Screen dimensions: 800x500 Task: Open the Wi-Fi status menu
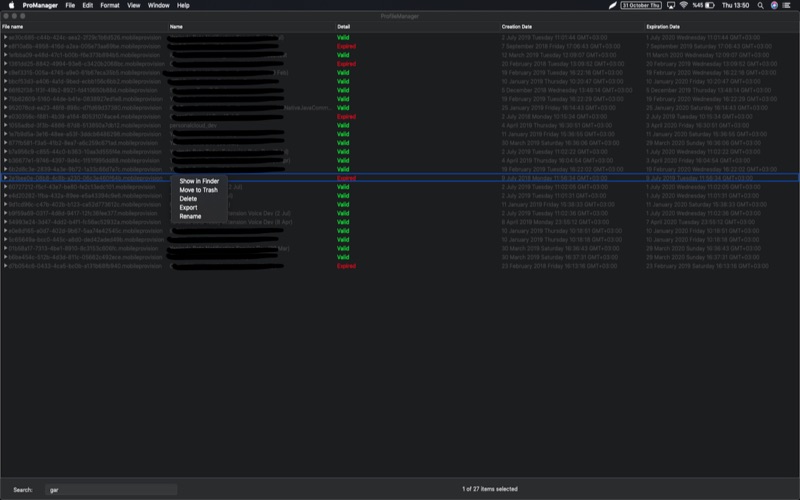684,5
